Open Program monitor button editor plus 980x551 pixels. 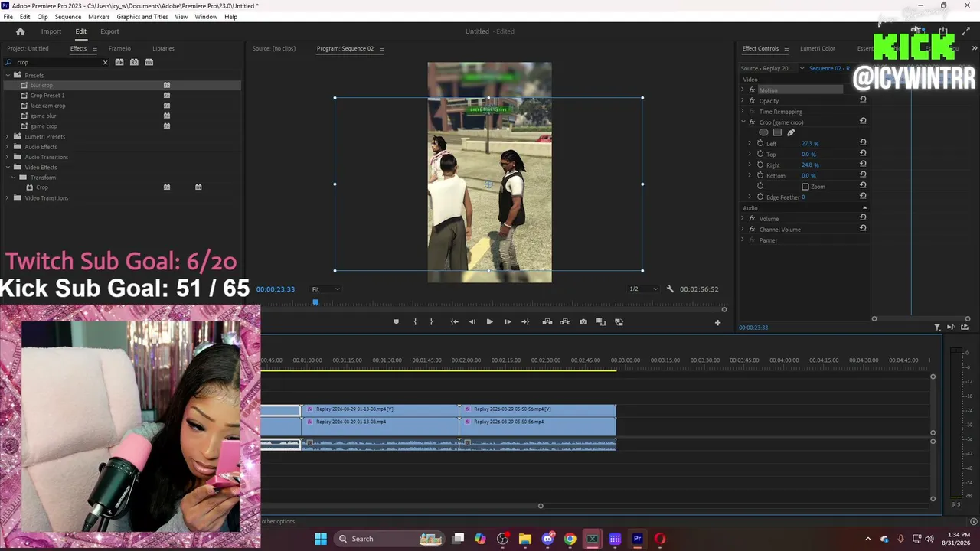pyautogui.click(x=717, y=323)
